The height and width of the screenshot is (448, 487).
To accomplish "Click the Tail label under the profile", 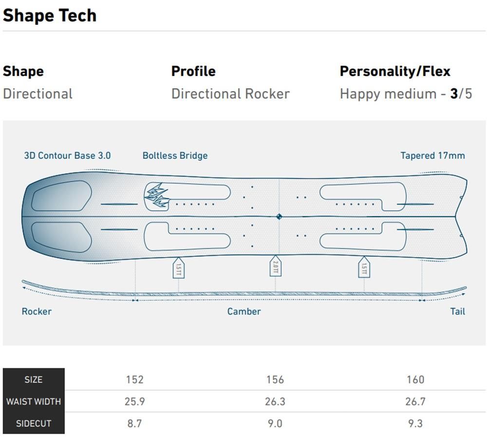I will pyautogui.click(x=458, y=311).
